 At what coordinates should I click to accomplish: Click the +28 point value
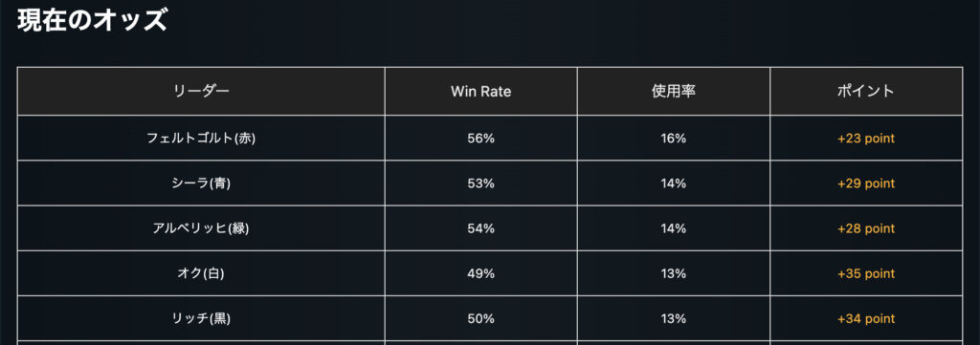865,228
